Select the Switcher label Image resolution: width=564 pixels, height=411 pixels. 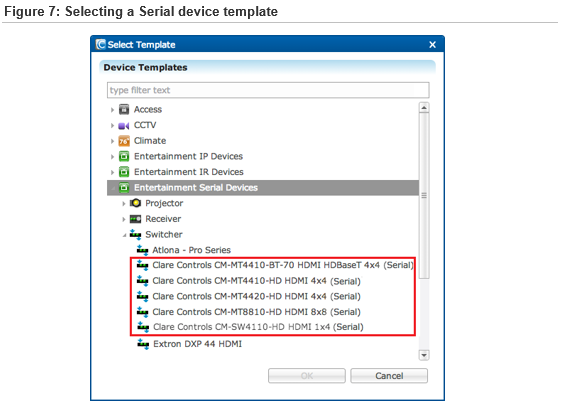[164, 234]
